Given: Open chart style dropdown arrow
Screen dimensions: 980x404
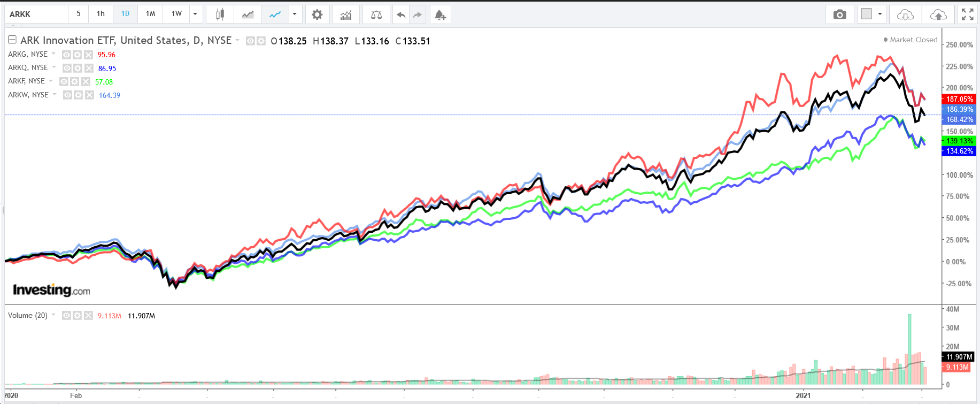Looking at the screenshot, I should pos(295,14).
